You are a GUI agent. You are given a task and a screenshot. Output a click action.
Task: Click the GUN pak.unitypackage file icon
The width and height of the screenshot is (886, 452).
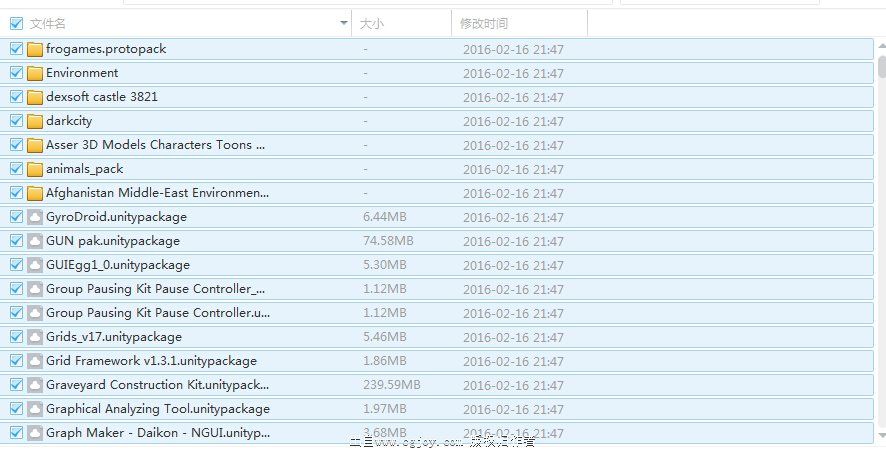[34, 241]
